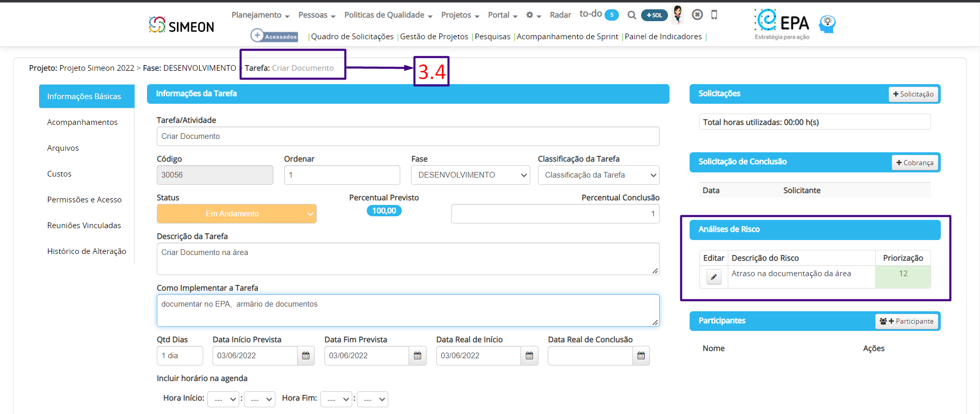This screenshot has width=980, height=414.
Task: Open the settings gear menu
Action: tap(533, 15)
